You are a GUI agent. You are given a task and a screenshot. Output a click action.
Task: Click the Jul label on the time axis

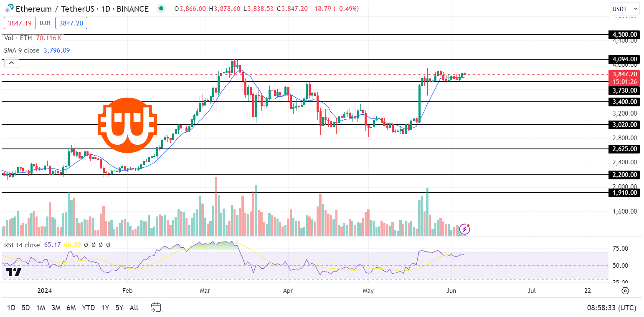532,290
